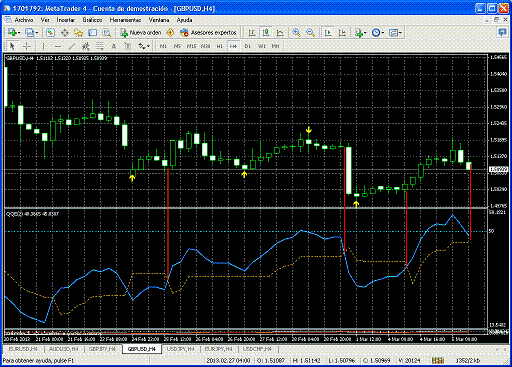Click the Zoom Out magnifier icon
Viewport: 512px width, 367px height.
pyautogui.click(x=311, y=33)
